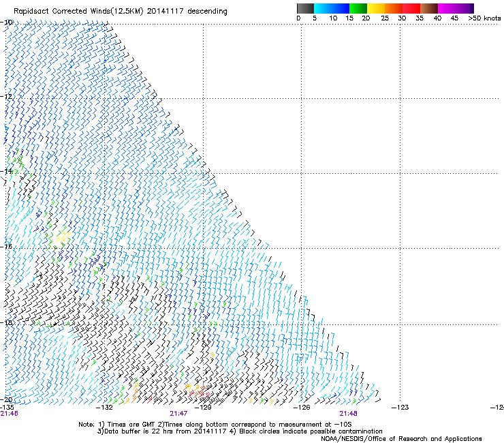The height and width of the screenshot is (443, 504).
Task: Click the '>50 knots' legend label
Action: tap(484, 18)
